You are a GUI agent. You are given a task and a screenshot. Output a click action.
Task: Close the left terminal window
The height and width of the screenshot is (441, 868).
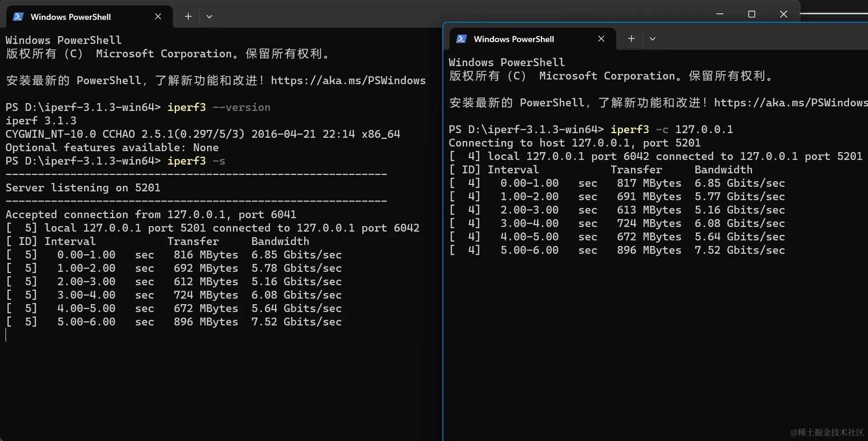pos(783,14)
